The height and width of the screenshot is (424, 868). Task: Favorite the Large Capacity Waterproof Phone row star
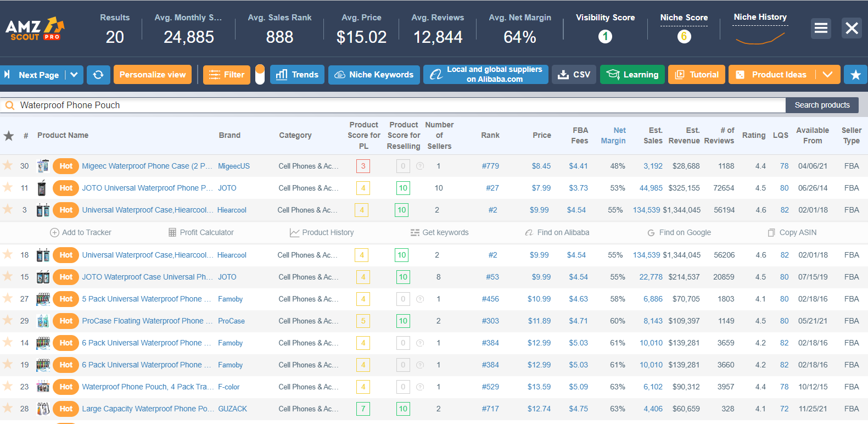(x=8, y=408)
